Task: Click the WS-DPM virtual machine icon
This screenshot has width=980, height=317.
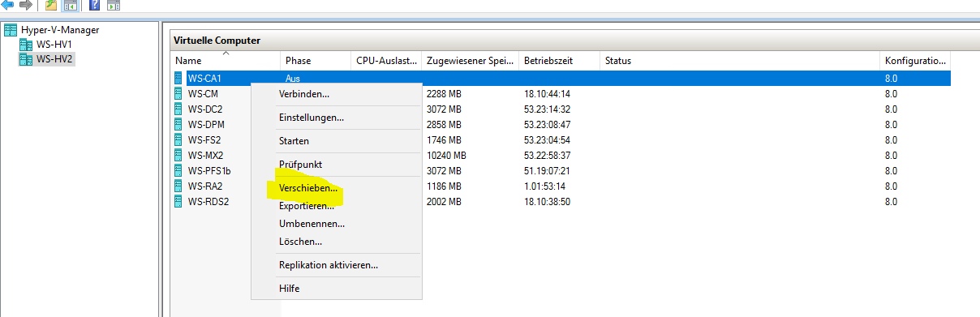Action: [x=179, y=124]
